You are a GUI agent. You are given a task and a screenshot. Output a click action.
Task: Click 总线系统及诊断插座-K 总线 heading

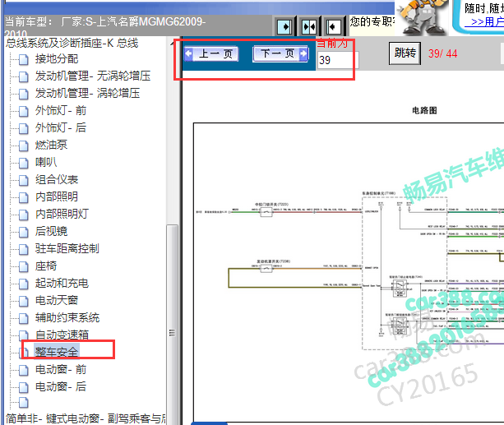(72, 43)
